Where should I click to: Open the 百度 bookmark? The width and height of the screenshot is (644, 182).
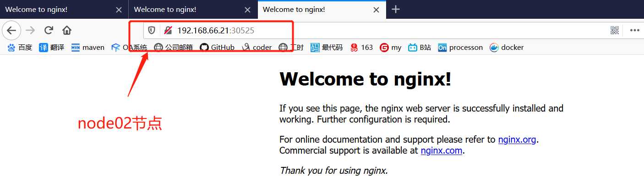point(20,48)
